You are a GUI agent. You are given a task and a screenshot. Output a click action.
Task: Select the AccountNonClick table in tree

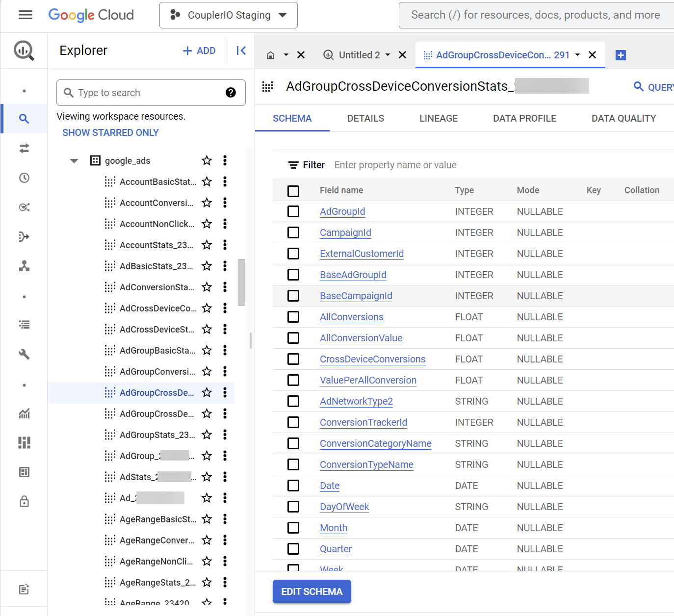pos(157,224)
